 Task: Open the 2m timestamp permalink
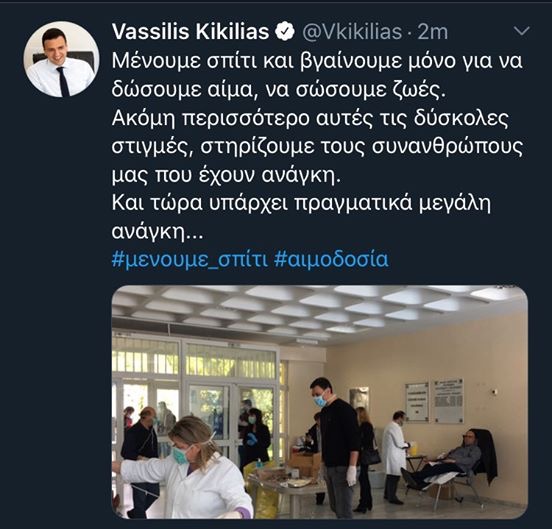pos(433,32)
